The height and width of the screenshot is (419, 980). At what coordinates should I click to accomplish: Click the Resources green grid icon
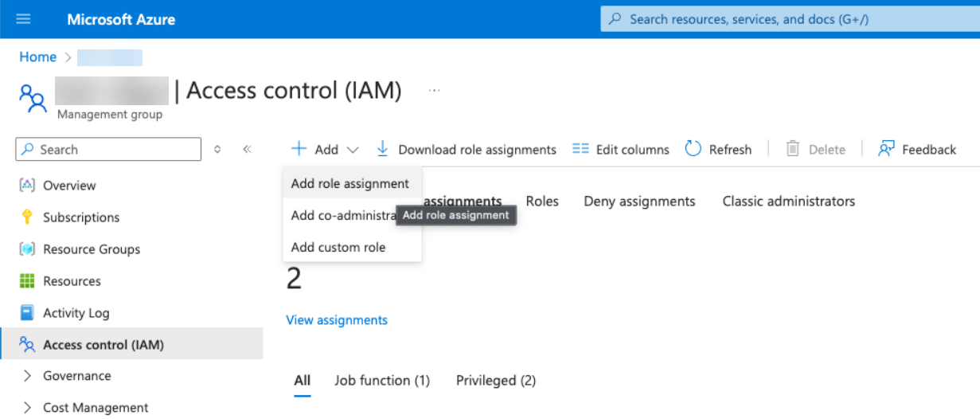pos(27,281)
